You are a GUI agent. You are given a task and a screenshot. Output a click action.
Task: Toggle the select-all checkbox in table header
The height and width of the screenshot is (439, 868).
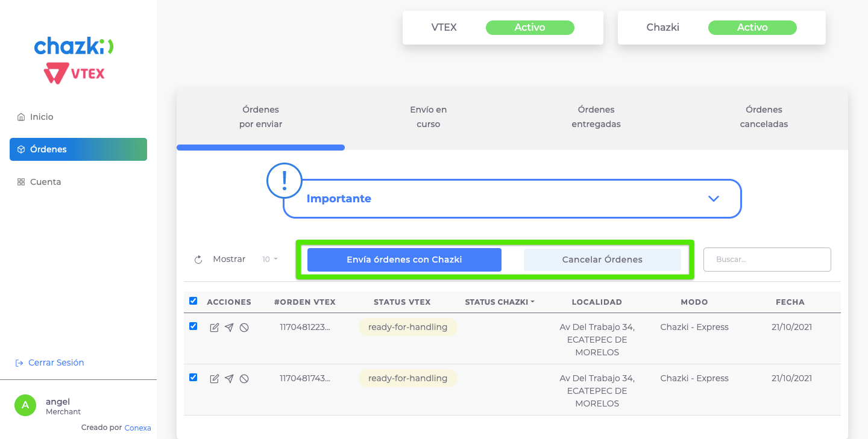193,300
